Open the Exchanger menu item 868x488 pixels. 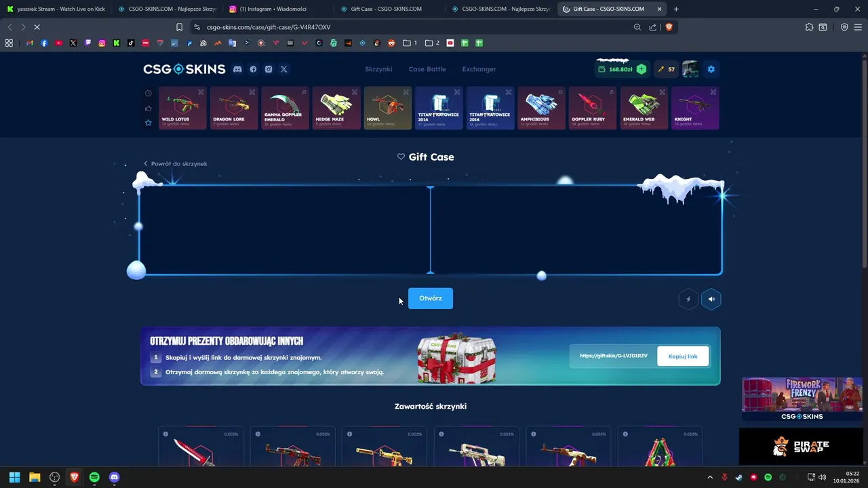(479, 69)
